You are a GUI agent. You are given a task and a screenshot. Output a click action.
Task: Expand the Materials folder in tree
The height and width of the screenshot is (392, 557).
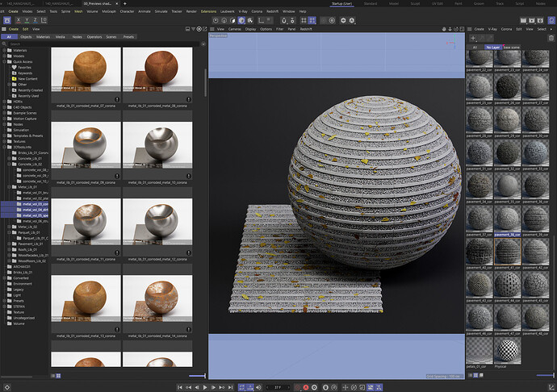(x=4, y=51)
